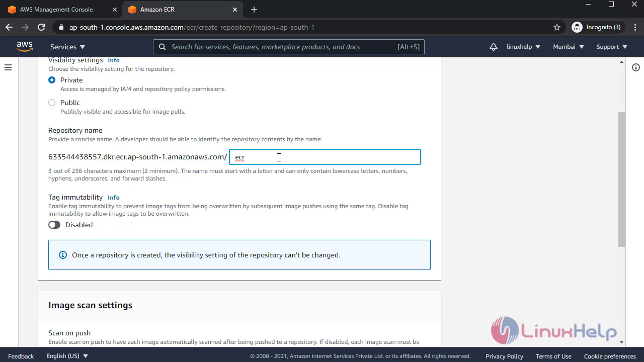
Task: Close the AWS Management Console tab
Action: [x=115, y=10]
